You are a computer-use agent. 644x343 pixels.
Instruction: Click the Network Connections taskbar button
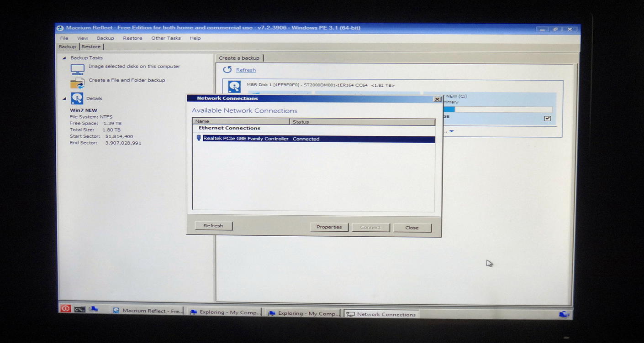point(381,314)
